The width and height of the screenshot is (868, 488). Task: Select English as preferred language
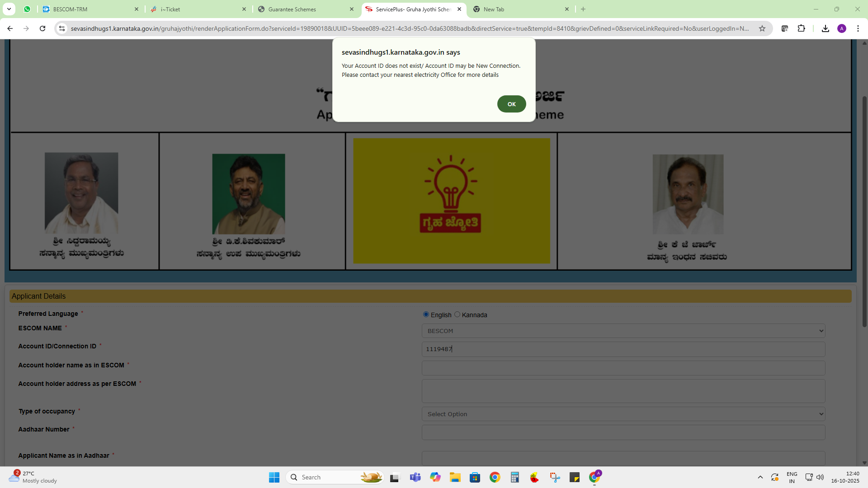pos(426,314)
